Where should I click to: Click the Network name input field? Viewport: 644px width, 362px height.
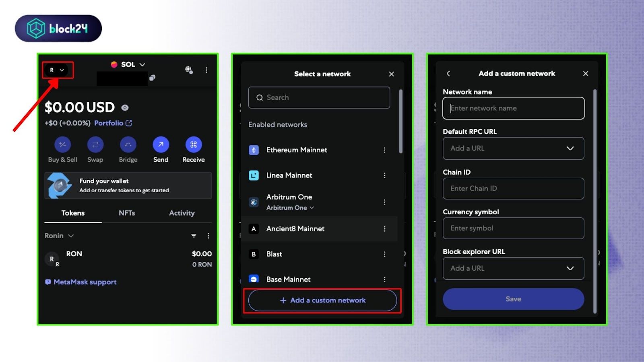tap(514, 108)
